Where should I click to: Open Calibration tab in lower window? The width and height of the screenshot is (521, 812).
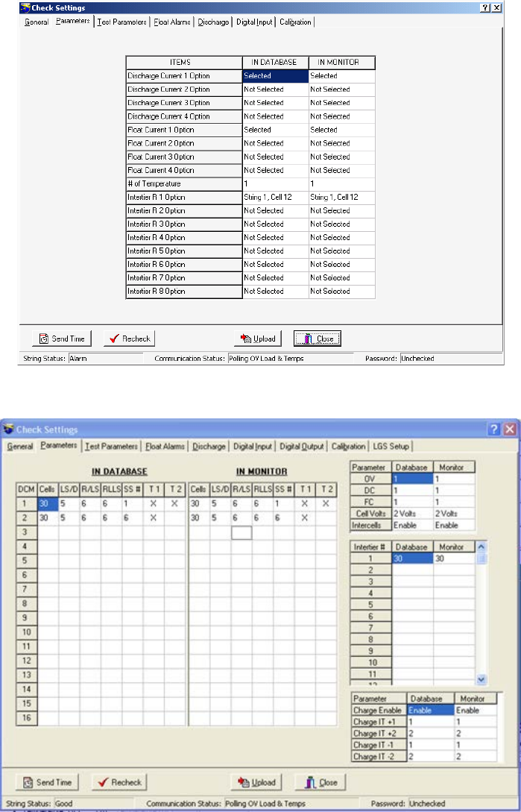pos(349,447)
